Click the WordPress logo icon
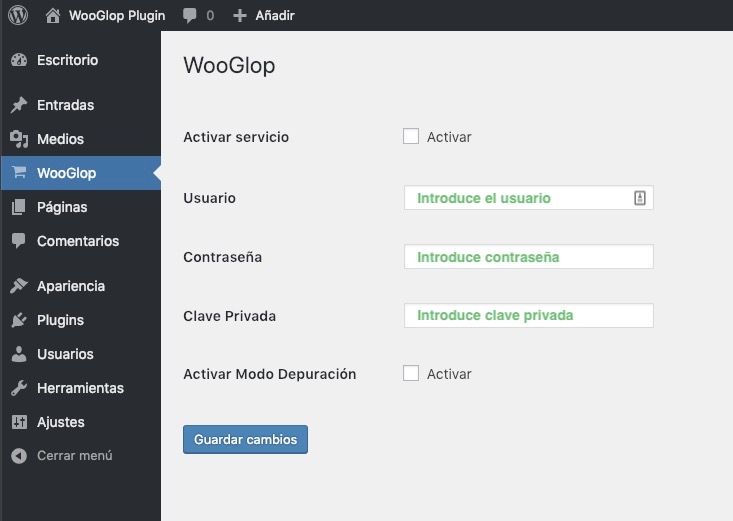 (x=17, y=16)
